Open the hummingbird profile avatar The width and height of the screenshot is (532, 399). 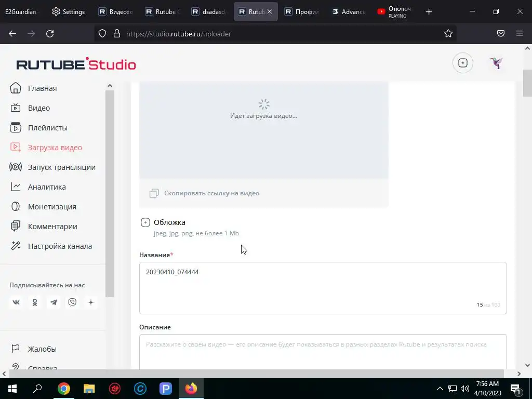[x=496, y=63]
